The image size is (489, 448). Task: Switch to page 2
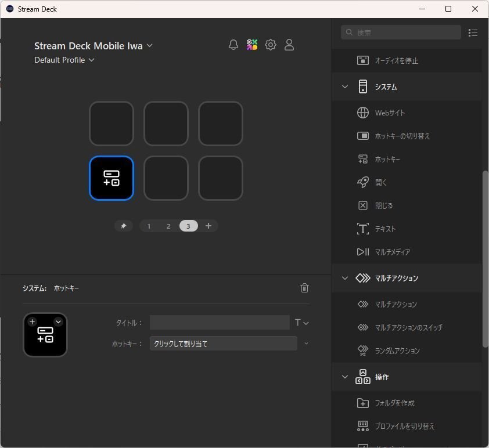pyautogui.click(x=168, y=226)
